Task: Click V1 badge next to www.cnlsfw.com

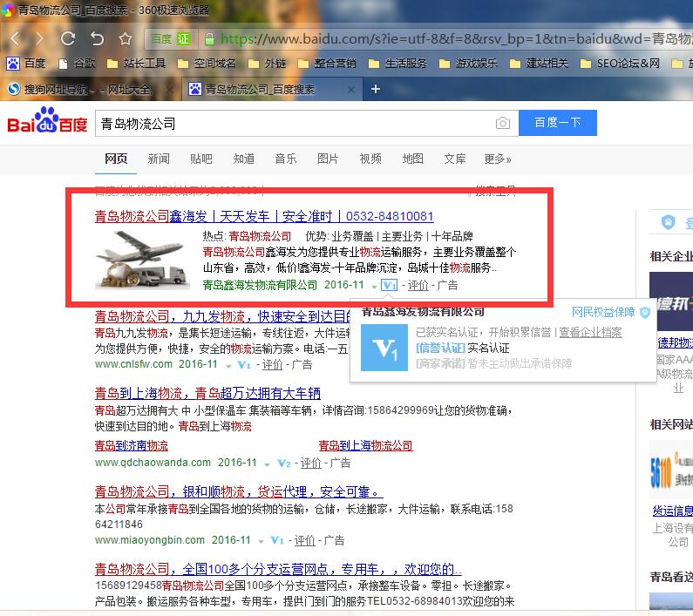Action: [x=244, y=364]
